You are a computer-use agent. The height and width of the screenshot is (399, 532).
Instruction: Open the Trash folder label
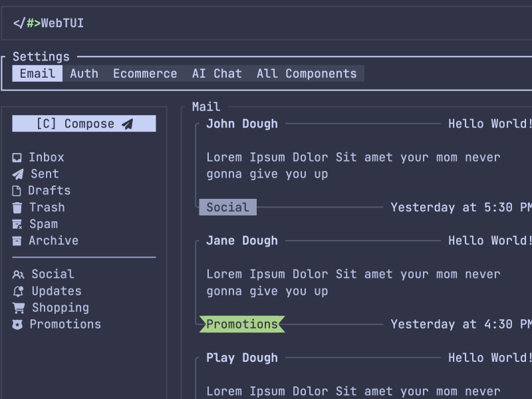coord(47,207)
